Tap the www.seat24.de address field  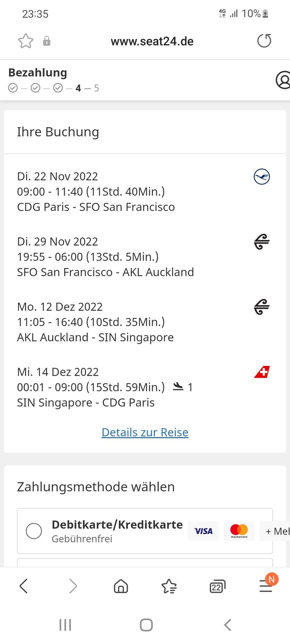click(152, 41)
